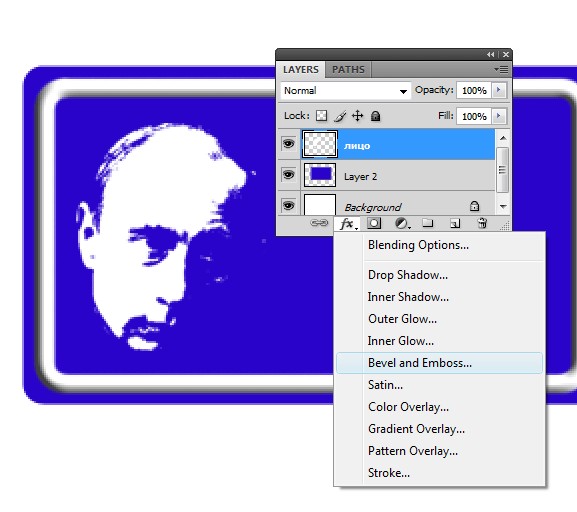Click the Fill value field
Image resolution: width=577 pixels, height=512 pixels.
click(x=474, y=116)
